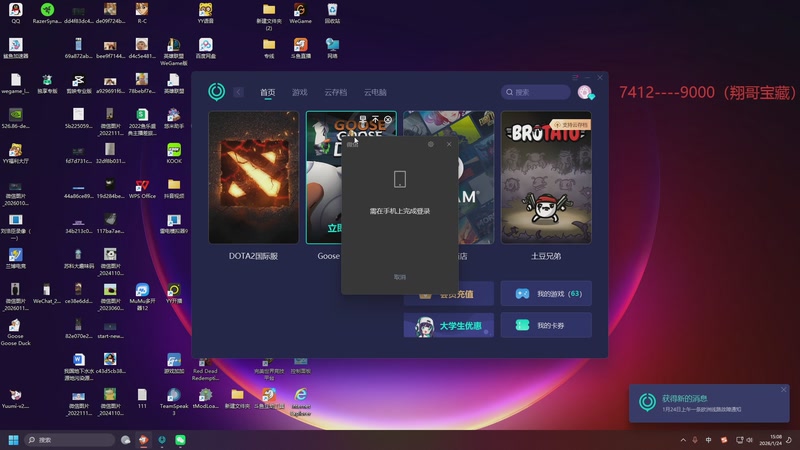Open the 会员充值 button

click(x=448, y=294)
